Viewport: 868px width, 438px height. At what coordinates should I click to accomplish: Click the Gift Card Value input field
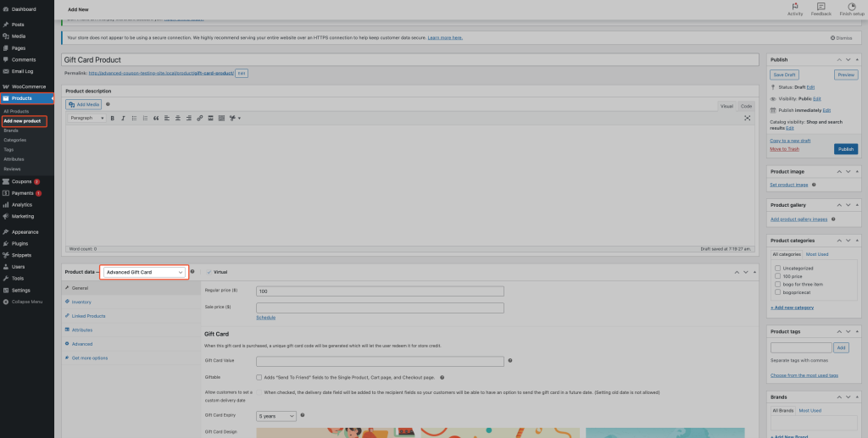(380, 361)
